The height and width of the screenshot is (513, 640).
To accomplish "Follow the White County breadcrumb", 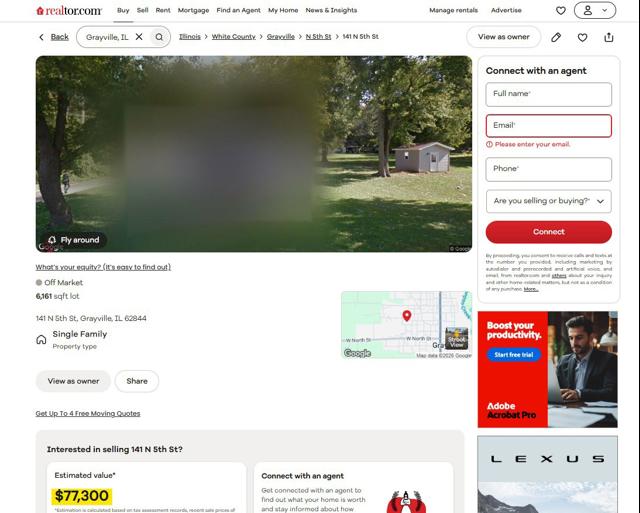I will coord(233,37).
